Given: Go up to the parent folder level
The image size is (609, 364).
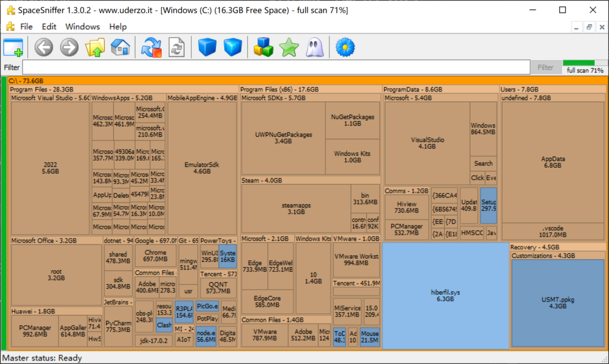Looking at the screenshot, I should (95, 48).
